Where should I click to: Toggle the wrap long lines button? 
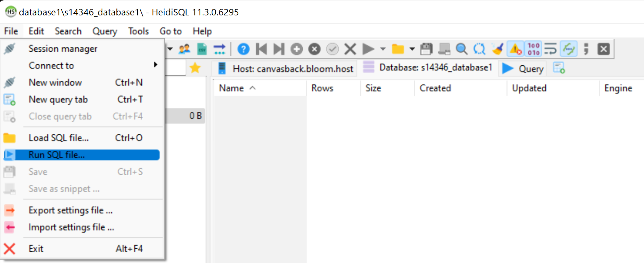[551, 49]
